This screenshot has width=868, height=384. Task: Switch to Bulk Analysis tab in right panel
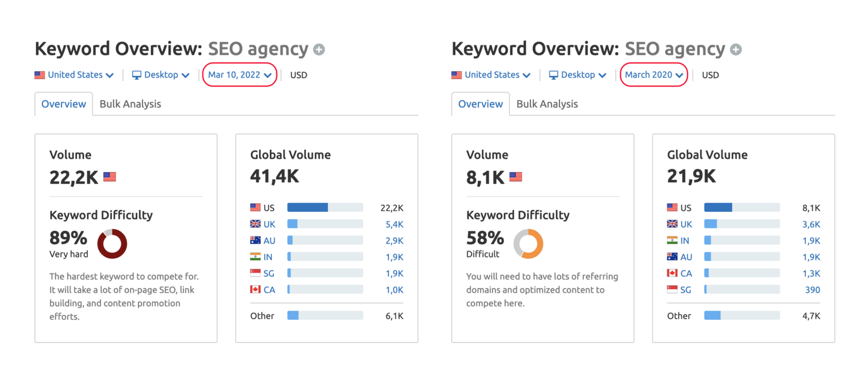coord(547,104)
